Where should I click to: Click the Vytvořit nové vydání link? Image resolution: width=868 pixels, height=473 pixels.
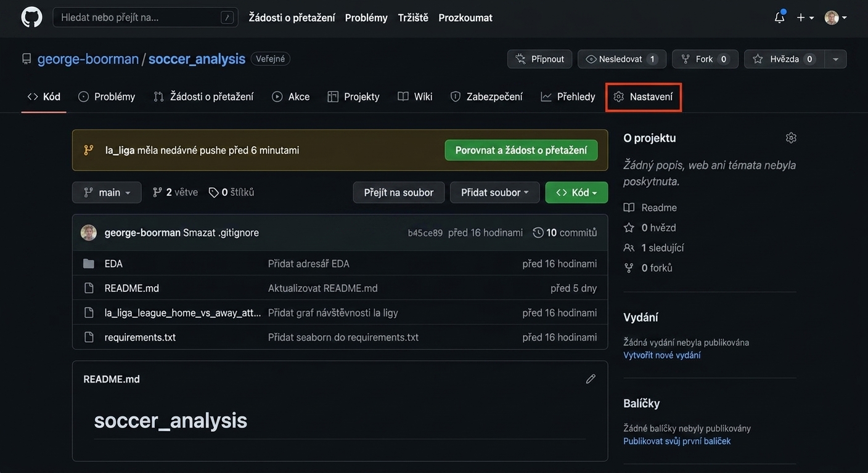click(x=662, y=355)
